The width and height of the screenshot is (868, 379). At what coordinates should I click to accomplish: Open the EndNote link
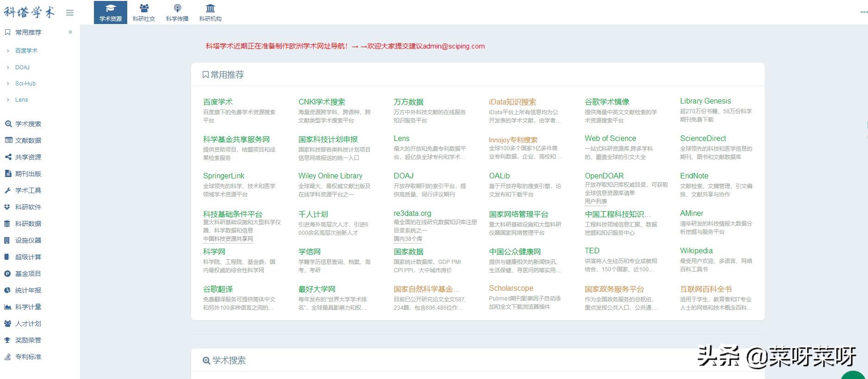[x=694, y=176]
